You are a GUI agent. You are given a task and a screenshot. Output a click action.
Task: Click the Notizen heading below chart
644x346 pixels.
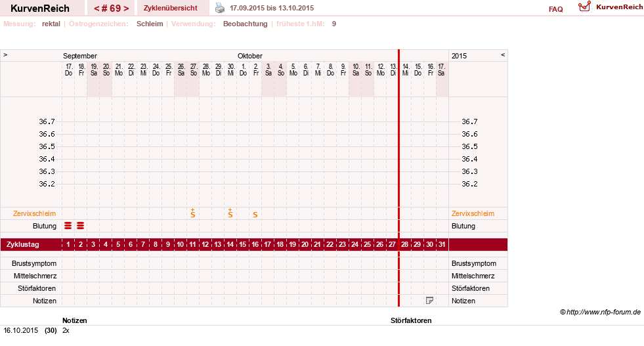(75, 320)
